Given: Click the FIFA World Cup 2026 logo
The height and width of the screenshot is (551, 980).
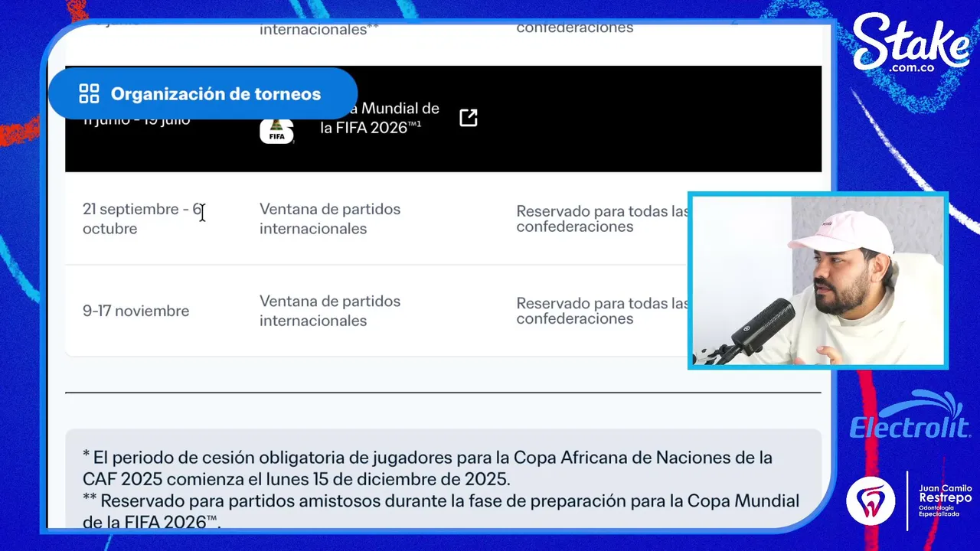Looking at the screenshot, I should pos(276,130).
